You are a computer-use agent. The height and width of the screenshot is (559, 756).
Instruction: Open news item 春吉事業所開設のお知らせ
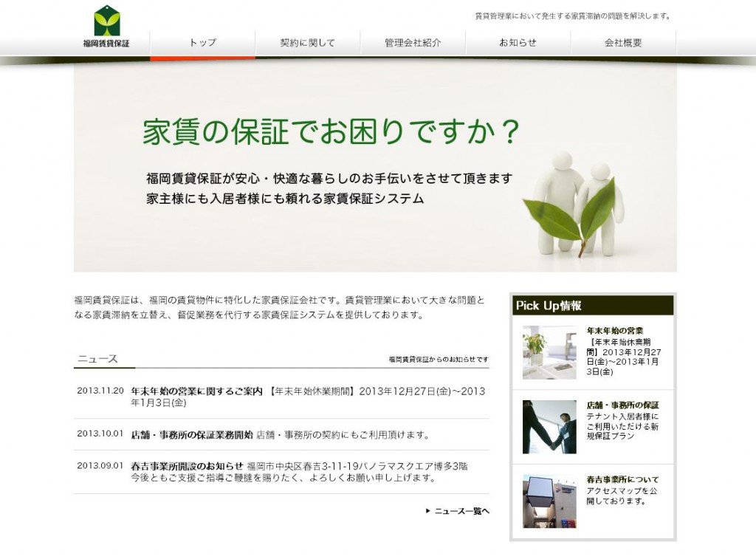pyautogui.click(x=187, y=466)
